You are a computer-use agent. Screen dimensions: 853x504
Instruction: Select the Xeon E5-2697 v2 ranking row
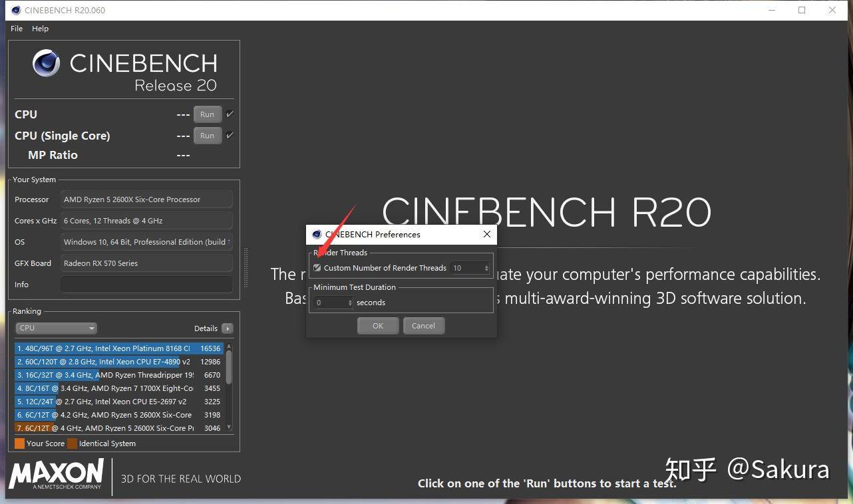tap(119, 402)
